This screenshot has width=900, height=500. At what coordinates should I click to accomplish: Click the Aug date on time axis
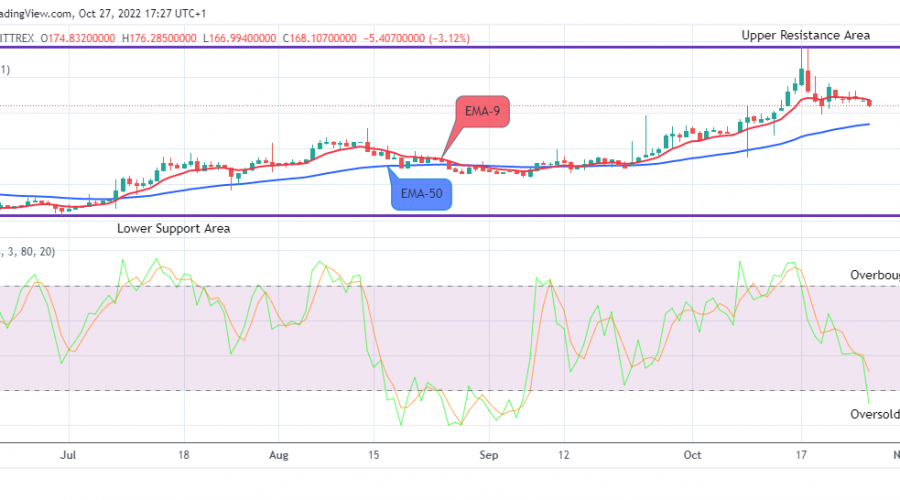point(278,453)
